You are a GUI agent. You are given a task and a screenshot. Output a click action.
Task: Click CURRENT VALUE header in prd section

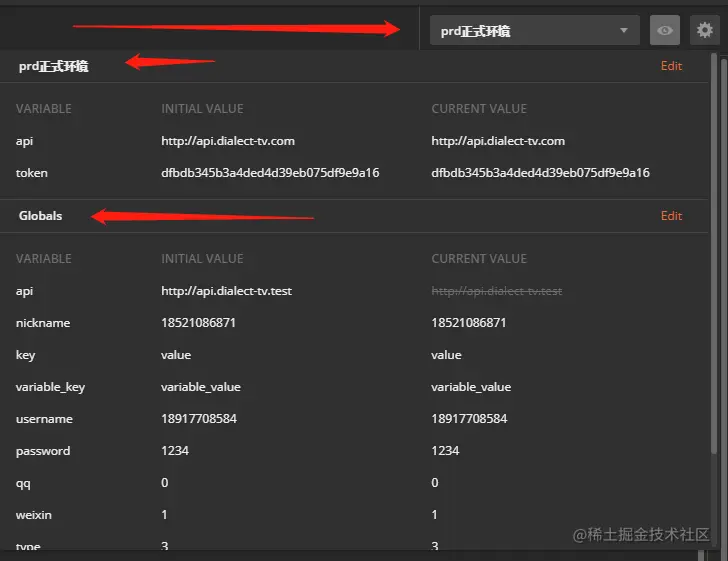click(x=479, y=109)
